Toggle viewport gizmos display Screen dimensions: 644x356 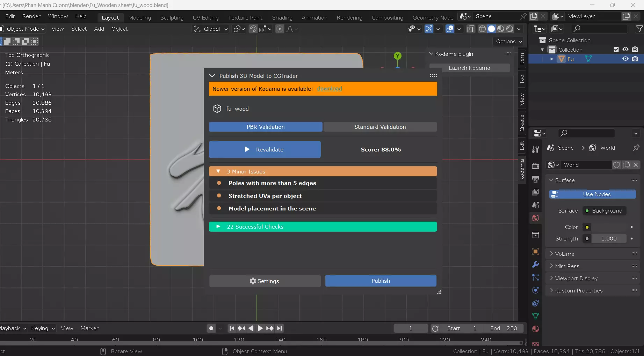click(429, 29)
